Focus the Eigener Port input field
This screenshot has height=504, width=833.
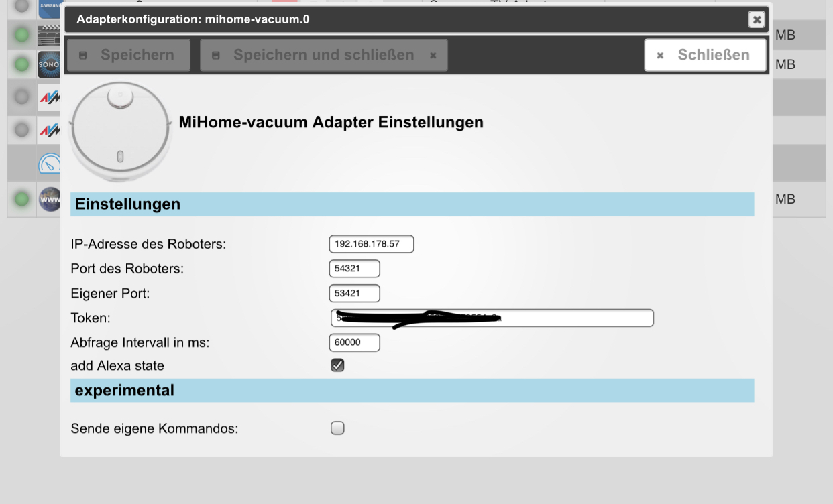coord(355,293)
